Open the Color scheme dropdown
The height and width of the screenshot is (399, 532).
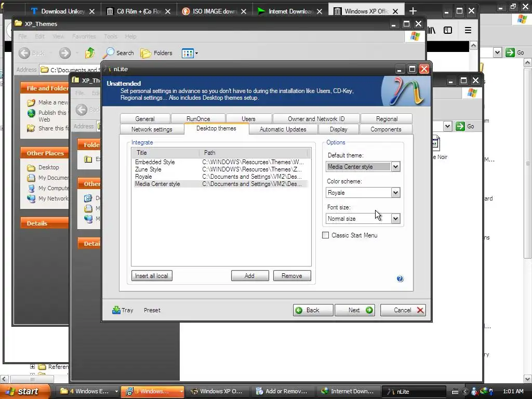(x=395, y=193)
